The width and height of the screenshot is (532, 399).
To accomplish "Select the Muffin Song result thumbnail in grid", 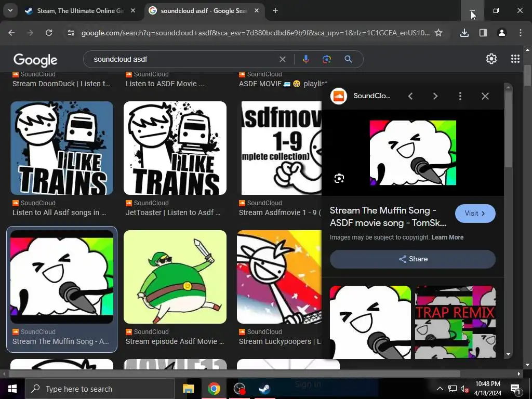I will pyautogui.click(x=62, y=277).
